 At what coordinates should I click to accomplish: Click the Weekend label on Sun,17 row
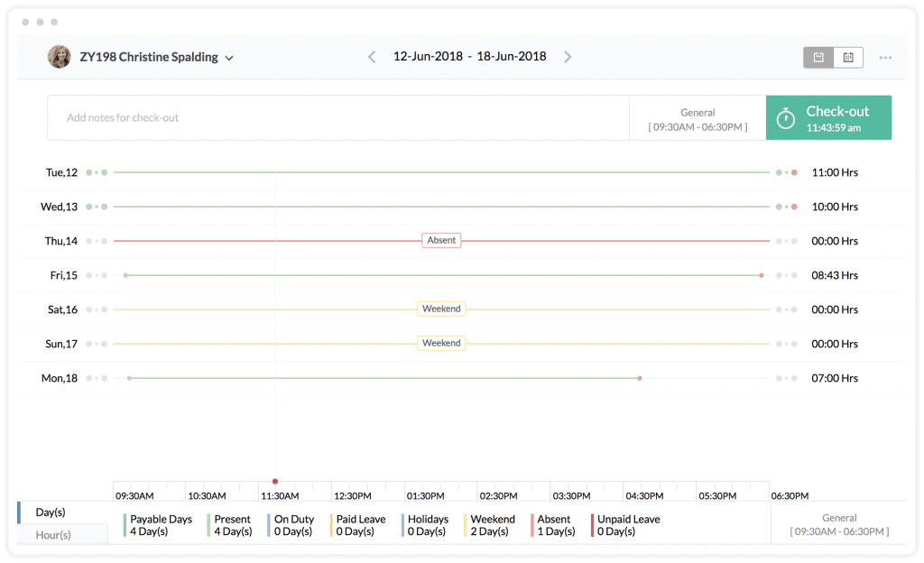pos(441,343)
